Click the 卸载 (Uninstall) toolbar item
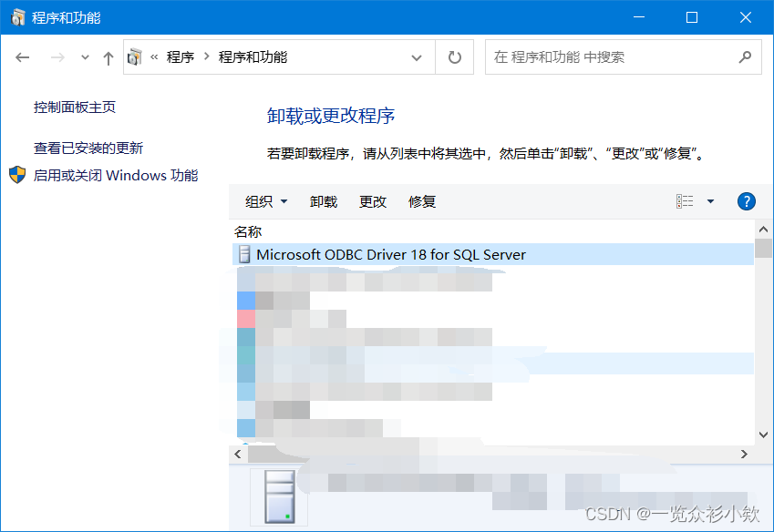The image size is (774, 532). [x=324, y=201]
